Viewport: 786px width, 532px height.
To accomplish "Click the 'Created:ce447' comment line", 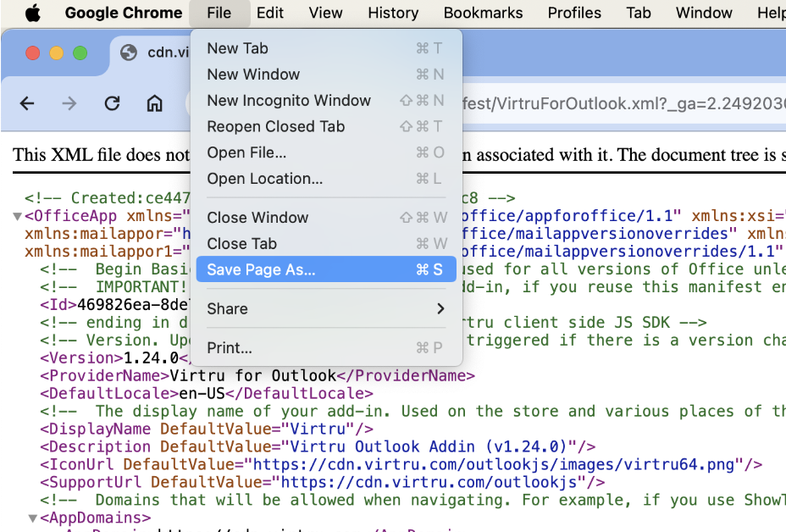I will pos(108,198).
